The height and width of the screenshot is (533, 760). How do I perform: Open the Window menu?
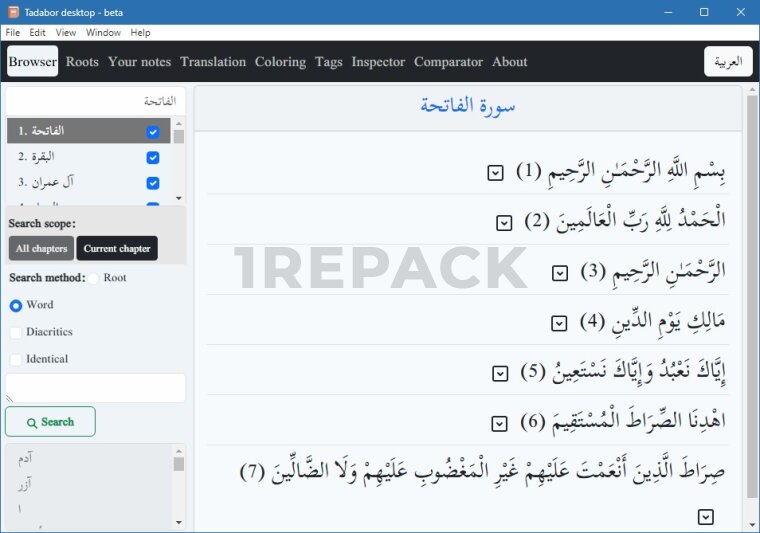pyautogui.click(x=103, y=33)
